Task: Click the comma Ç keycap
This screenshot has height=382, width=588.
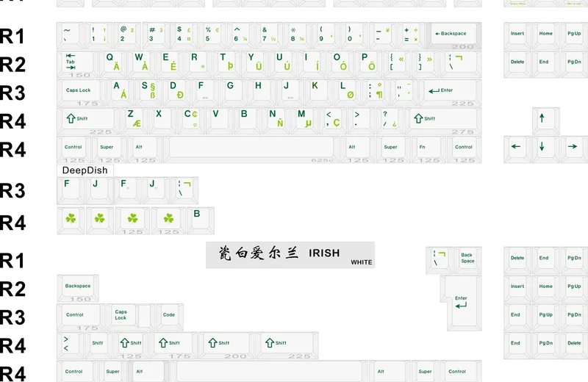Action: (334, 121)
